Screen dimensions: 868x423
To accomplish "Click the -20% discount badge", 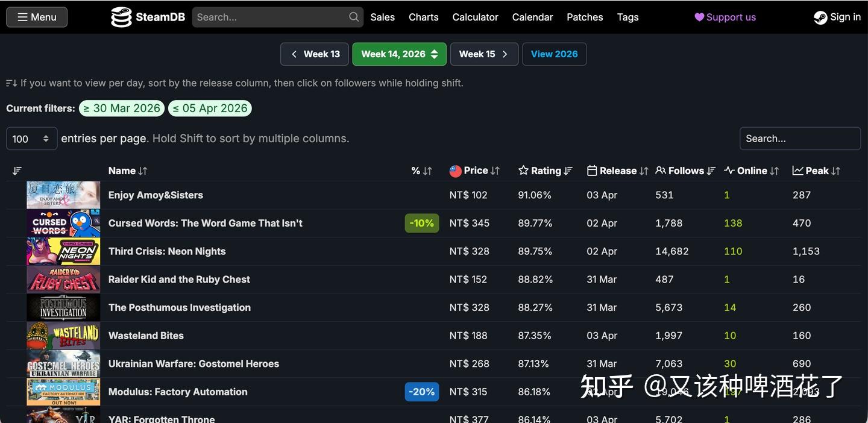I will click(422, 392).
